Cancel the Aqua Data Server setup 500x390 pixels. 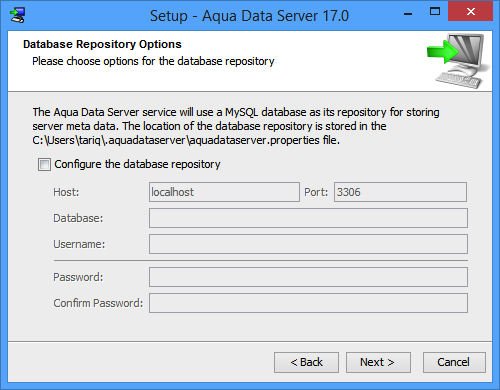click(454, 362)
